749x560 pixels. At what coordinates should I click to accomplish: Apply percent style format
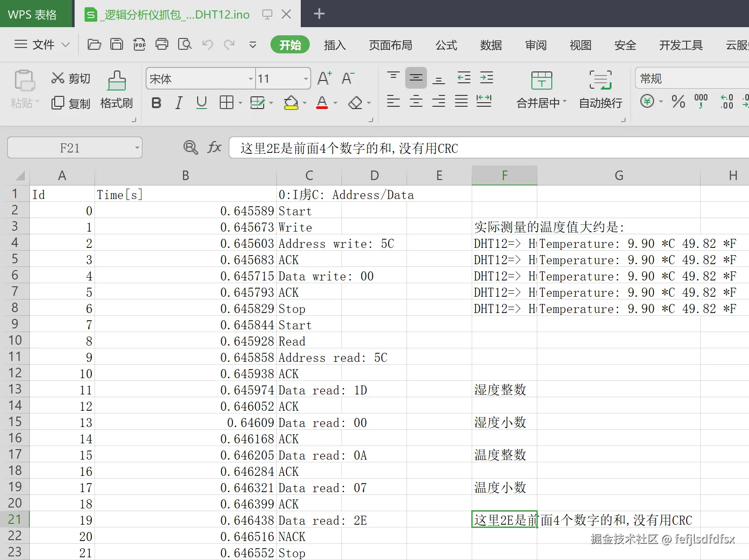click(678, 101)
